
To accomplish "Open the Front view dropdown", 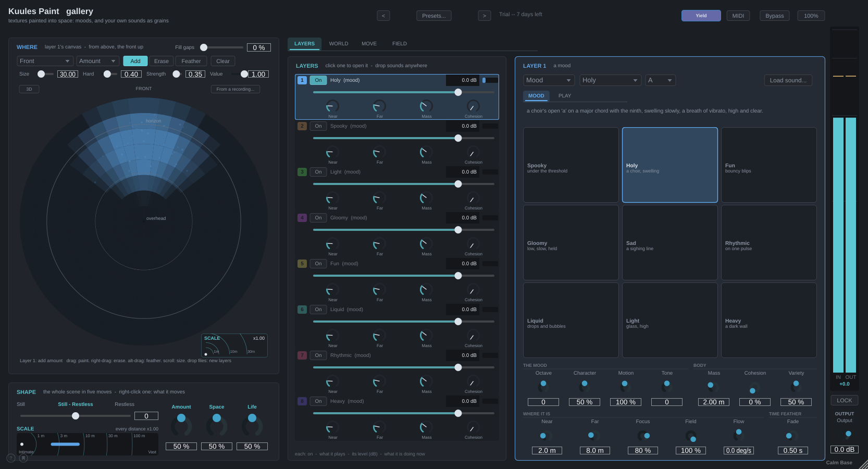I will (45, 61).
